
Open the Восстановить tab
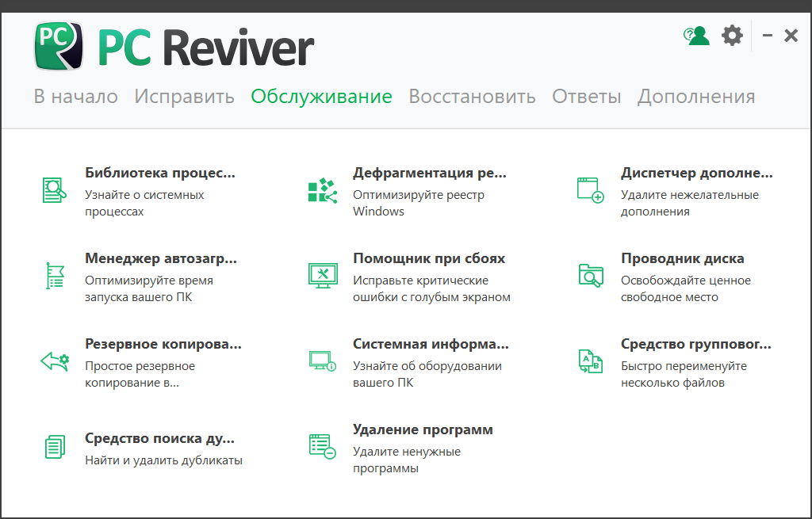click(x=472, y=97)
